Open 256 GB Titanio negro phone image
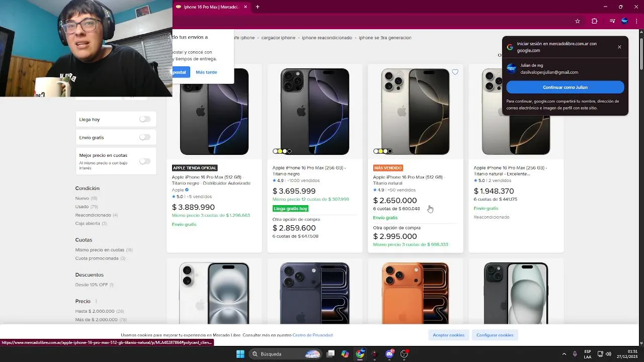Viewport: 644px width, 362px height. point(315,112)
